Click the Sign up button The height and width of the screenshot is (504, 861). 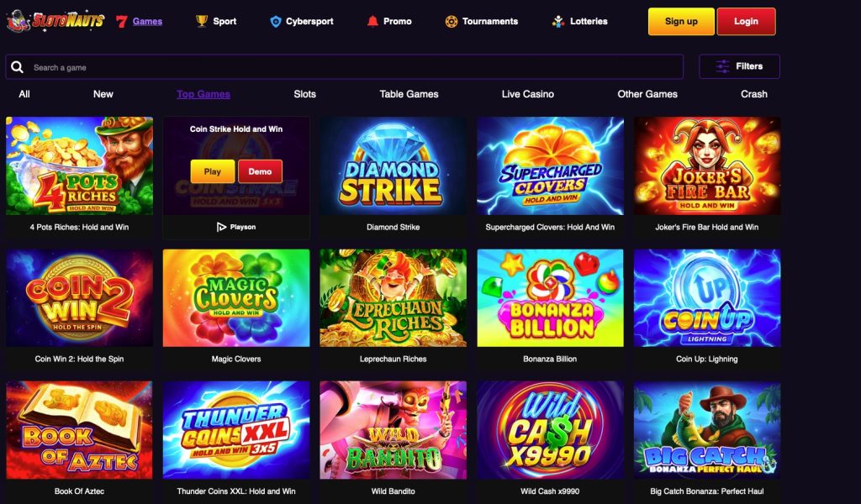pyautogui.click(x=681, y=21)
